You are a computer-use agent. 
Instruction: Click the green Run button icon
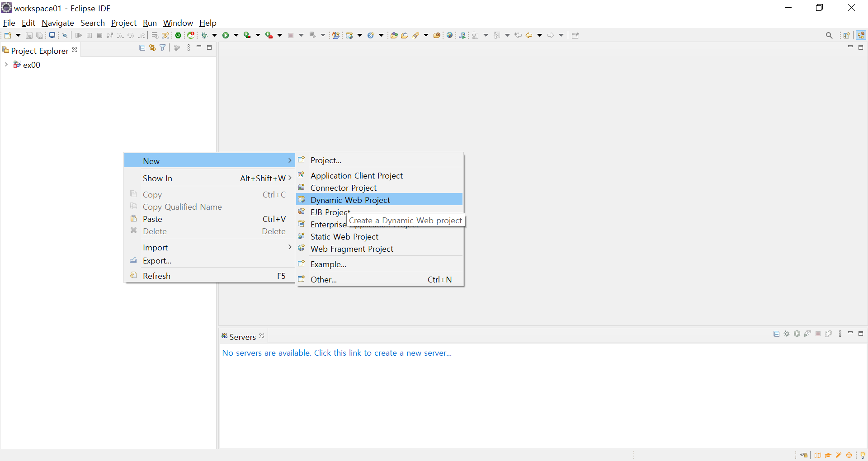pyautogui.click(x=226, y=35)
